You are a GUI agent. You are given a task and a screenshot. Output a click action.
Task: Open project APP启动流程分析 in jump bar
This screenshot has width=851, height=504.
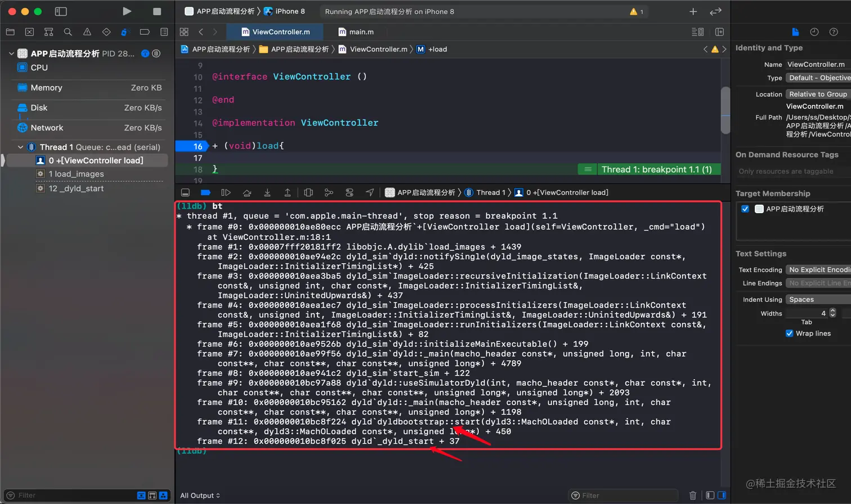[x=216, y=49]
